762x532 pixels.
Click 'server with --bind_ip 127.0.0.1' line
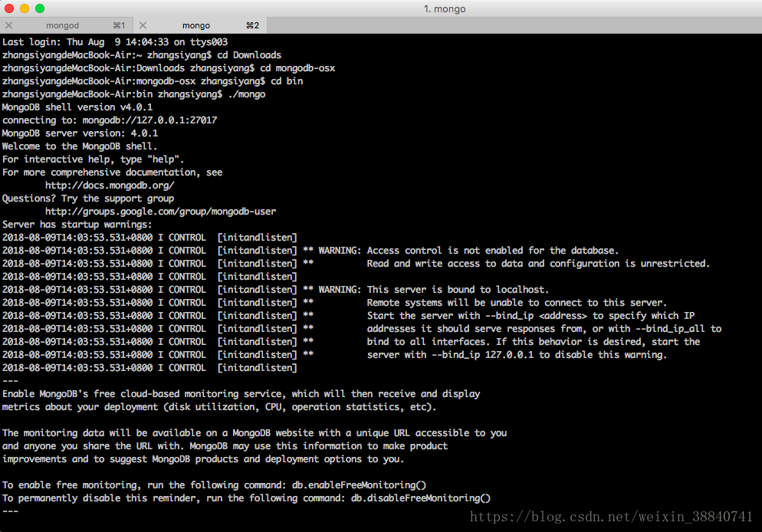click(517, 355)
